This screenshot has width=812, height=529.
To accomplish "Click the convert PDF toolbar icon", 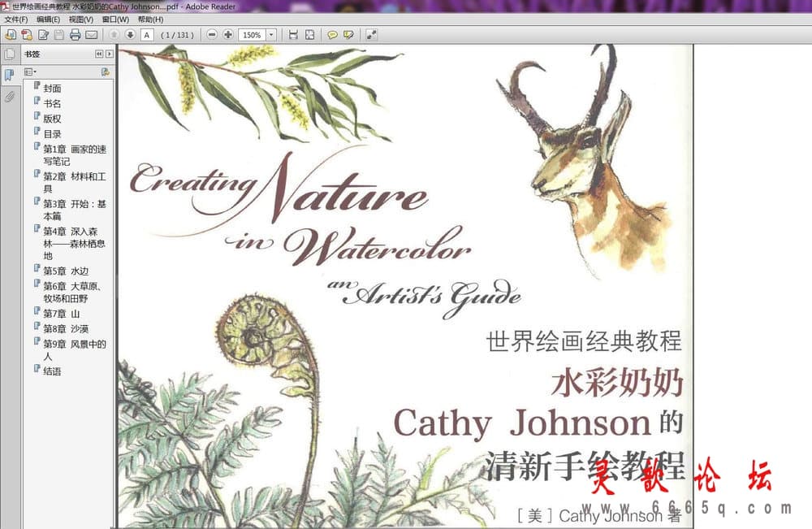I will (x=27, y=35).
